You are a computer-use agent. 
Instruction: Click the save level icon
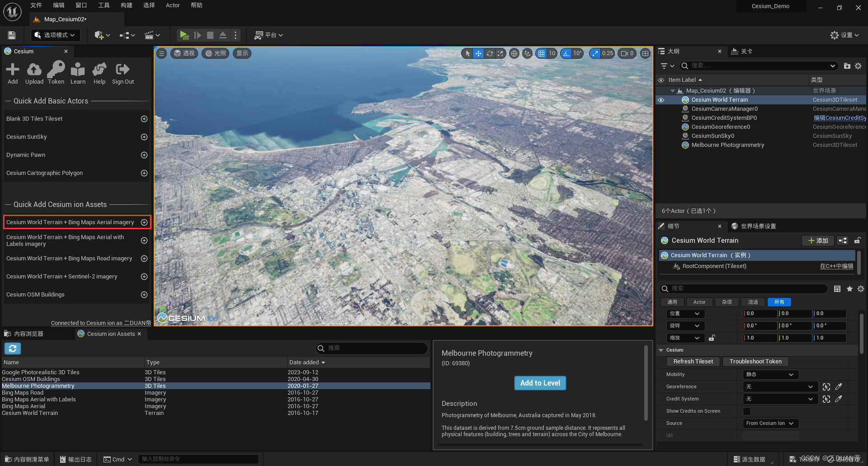[x=12, y=35]
